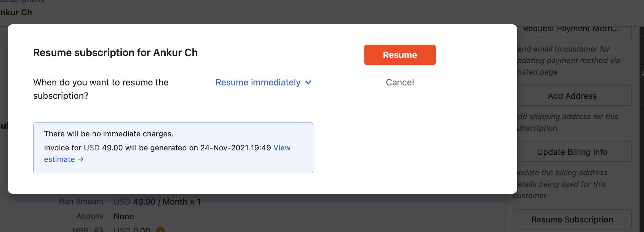Click the Addons value None
Image resolution: width=644 pixels, height=232 pixels.
click(x=124, y=216)
